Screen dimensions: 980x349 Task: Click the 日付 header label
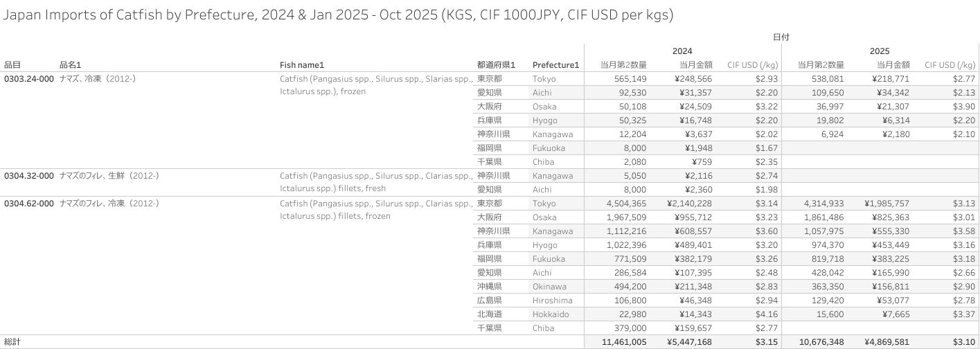(x=781, y=37)
